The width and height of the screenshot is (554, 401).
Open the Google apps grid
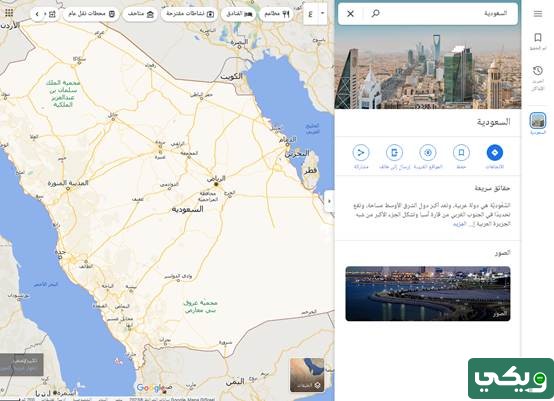[x=9, y=13]
